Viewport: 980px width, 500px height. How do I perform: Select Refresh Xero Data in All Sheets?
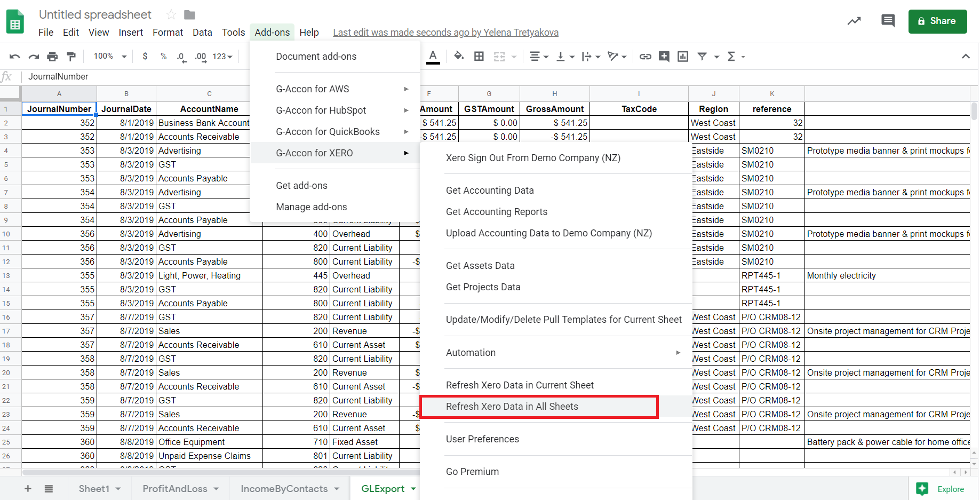click(556, 407)
